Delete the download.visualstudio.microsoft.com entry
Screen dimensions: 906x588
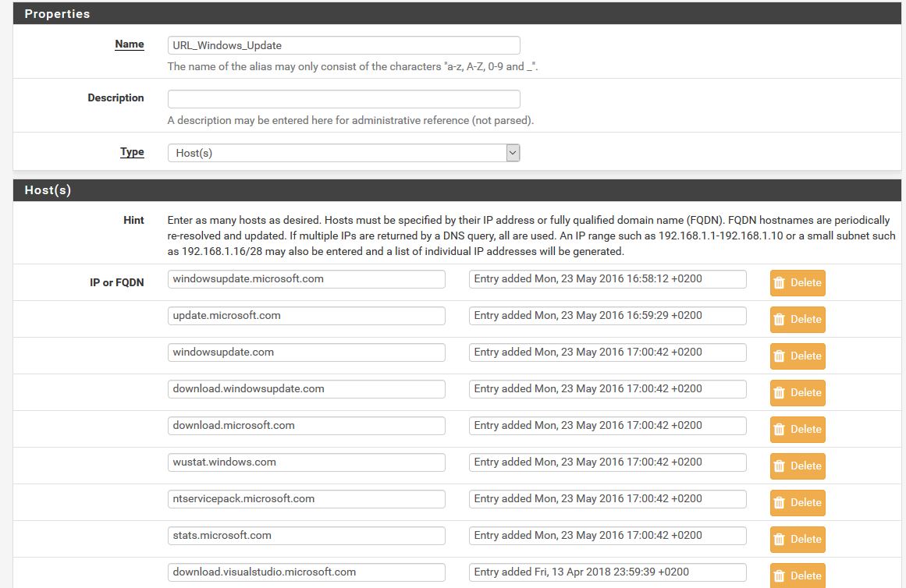(x=797, y=576)
